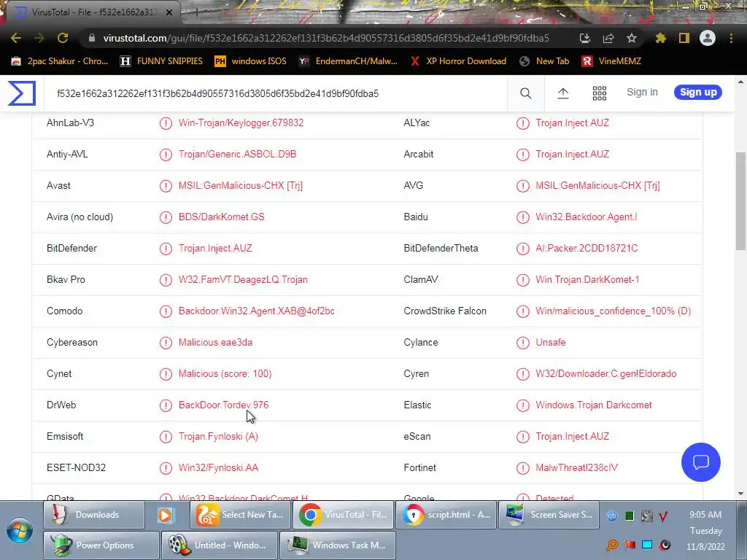Click Chrome forward arrow
The height and width of the screenshot is (560, 747).
tap(39, 38)
